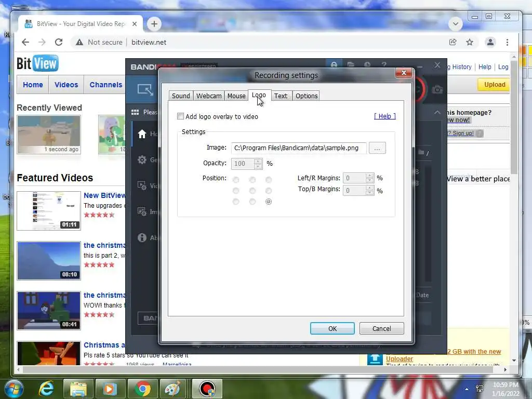
Task: Open BitView Videos navigation tab
Action: pos(66,85)
